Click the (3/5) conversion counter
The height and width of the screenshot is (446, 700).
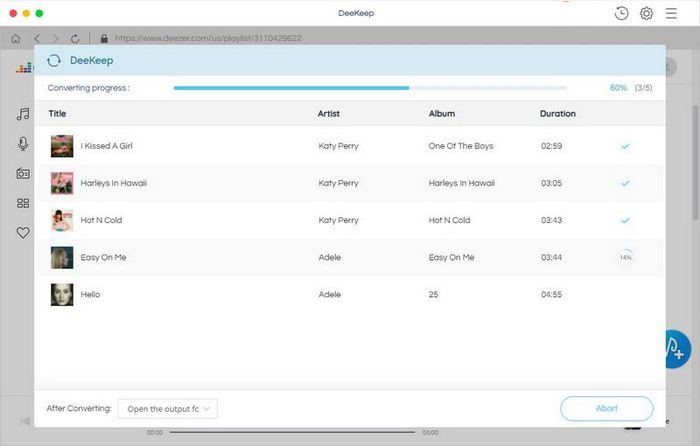(643, 88)
